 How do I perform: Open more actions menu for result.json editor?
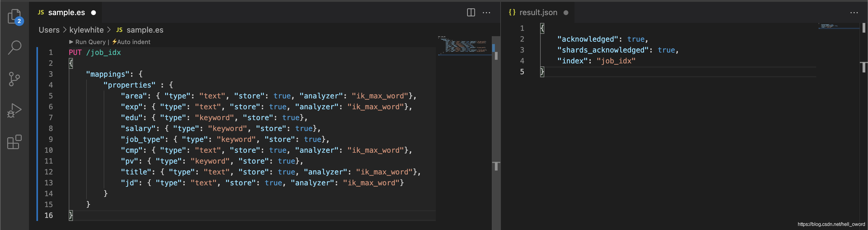tap(854, 12)
